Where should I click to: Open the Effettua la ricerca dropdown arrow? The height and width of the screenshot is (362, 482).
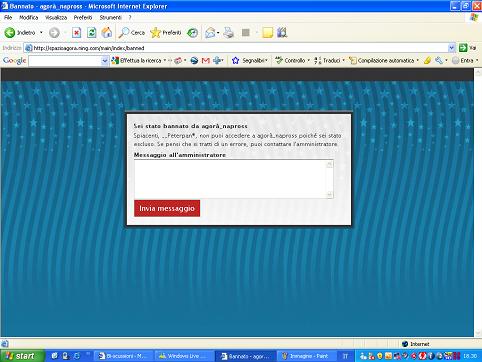click(165, 61)
